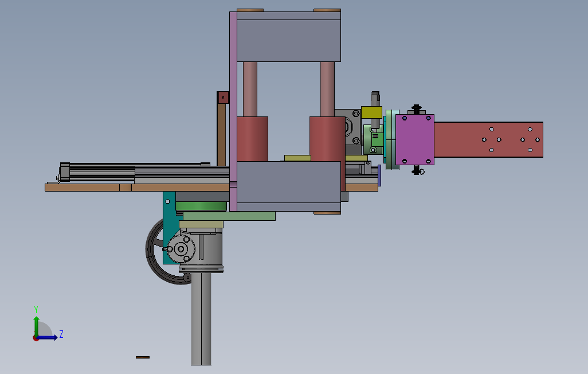Select the right thin guide rod
The width and height of the screenshot is (588, 374).
[x=327, y=89]
